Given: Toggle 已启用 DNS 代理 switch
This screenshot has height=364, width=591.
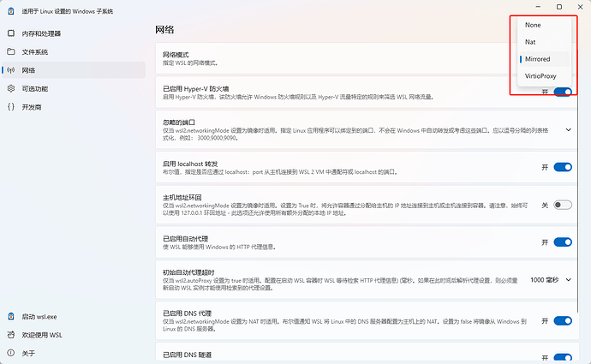Looking at the screenshot, I should (x=563, y=320).
